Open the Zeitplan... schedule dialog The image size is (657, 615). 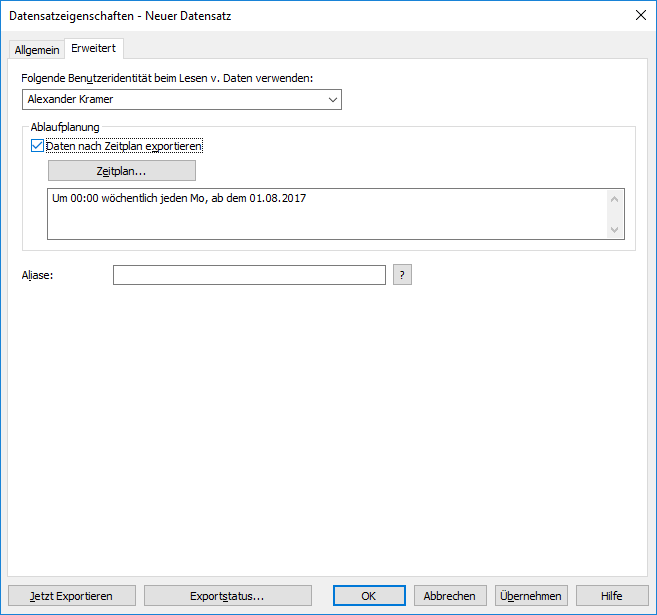(x=121, y=171)
